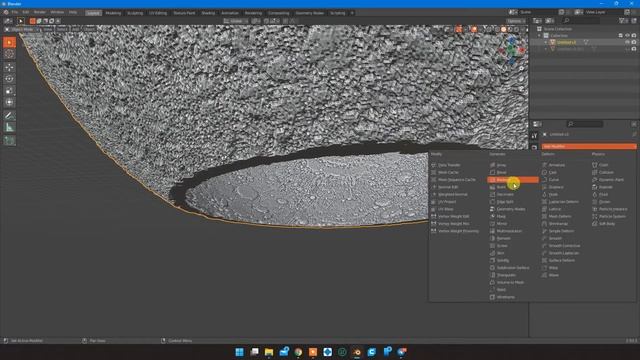Collapse the Collection tree in outliner
Viewport: 640px width, 360px height.
(x=540, y=36)
